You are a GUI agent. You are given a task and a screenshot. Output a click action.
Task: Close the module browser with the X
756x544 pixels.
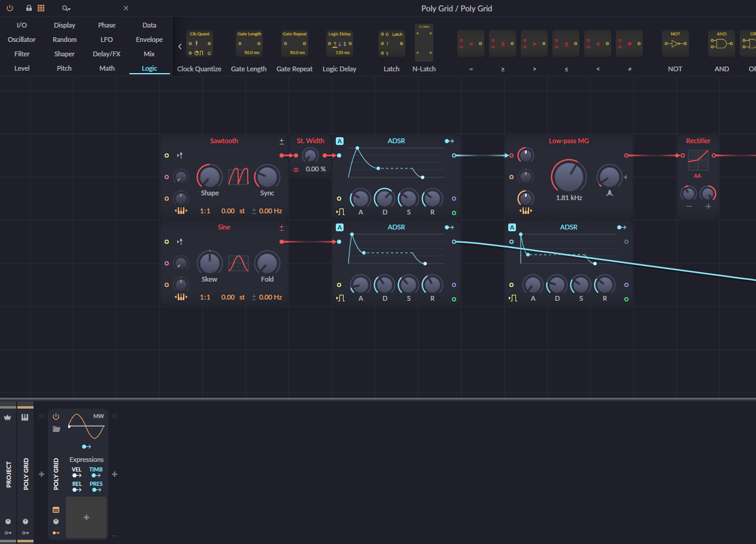[x=126, y=8]
